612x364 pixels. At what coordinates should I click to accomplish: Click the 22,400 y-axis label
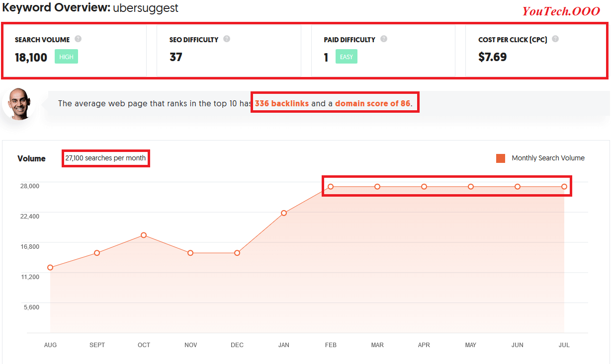coord(29,216)
